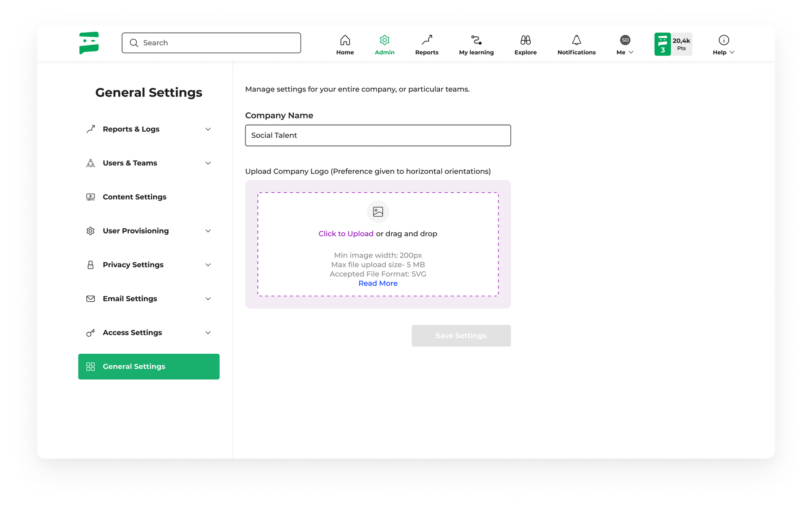Click the Users & Teams people icon
Screen dimensions: 812x508
(x=91, y=163)
